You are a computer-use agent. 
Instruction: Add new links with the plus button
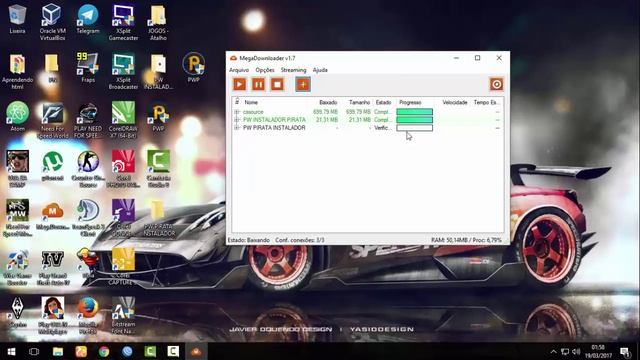[x=303, y=84]
